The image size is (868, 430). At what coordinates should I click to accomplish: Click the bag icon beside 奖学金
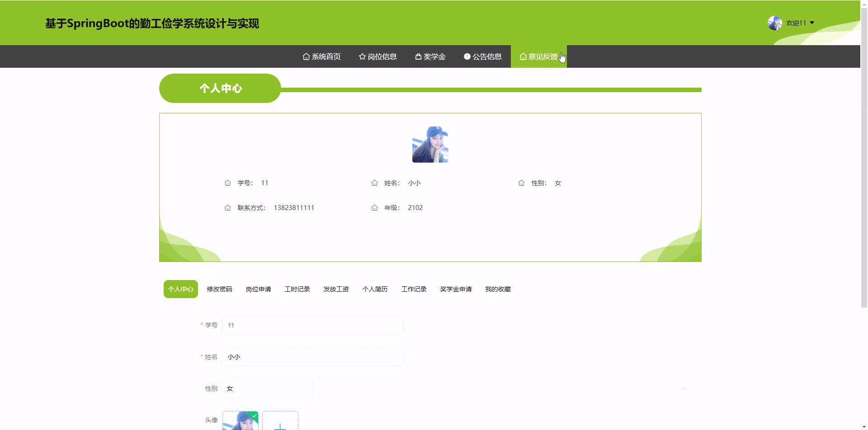(418, 56)
